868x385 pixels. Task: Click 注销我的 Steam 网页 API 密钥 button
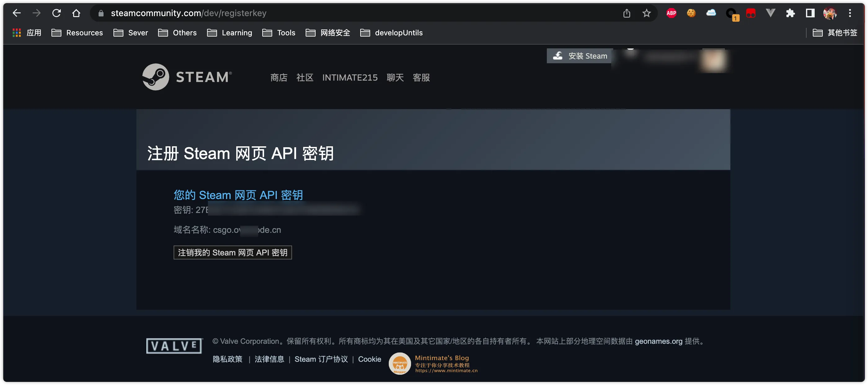pyautogui.click(x=232, y=253)
